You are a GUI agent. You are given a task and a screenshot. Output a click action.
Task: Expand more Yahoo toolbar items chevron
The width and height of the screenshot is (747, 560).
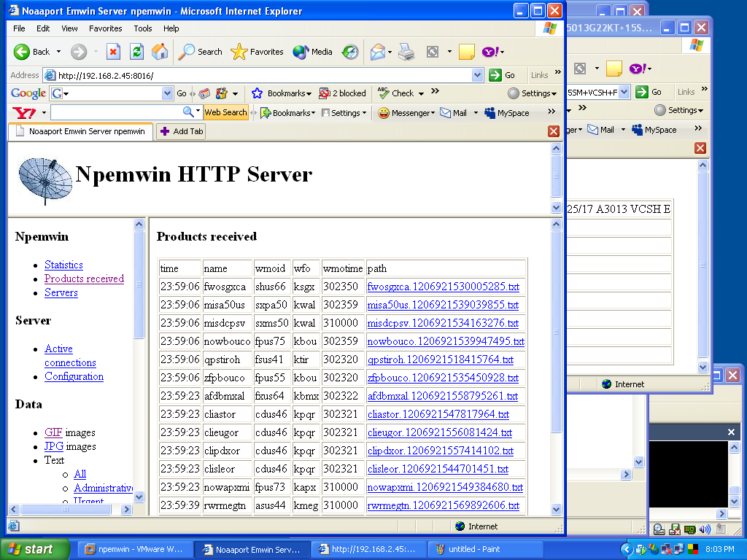(x=551, y=112)
